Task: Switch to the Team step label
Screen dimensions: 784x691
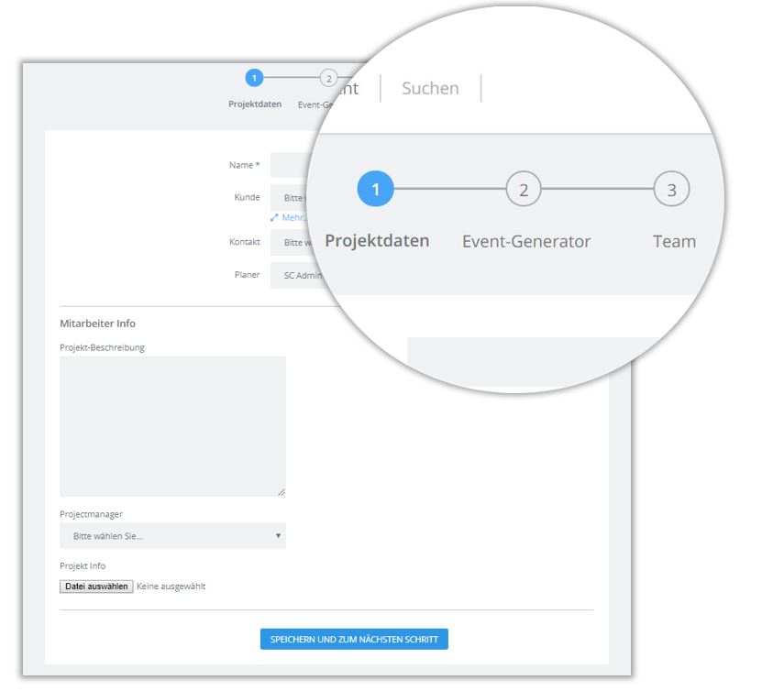Action: tap(674, 242)
